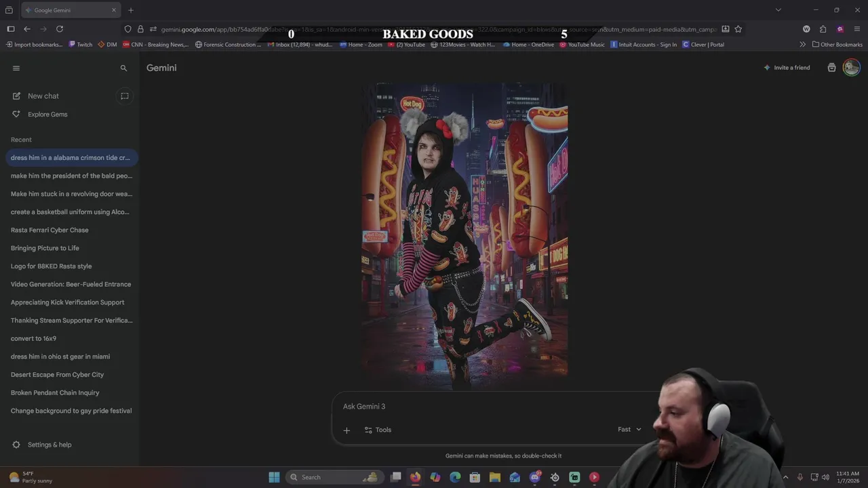This screenshot has height=488, width=868.
Task: Click the Explore Gems heart icon
Action: coord(16,115)
